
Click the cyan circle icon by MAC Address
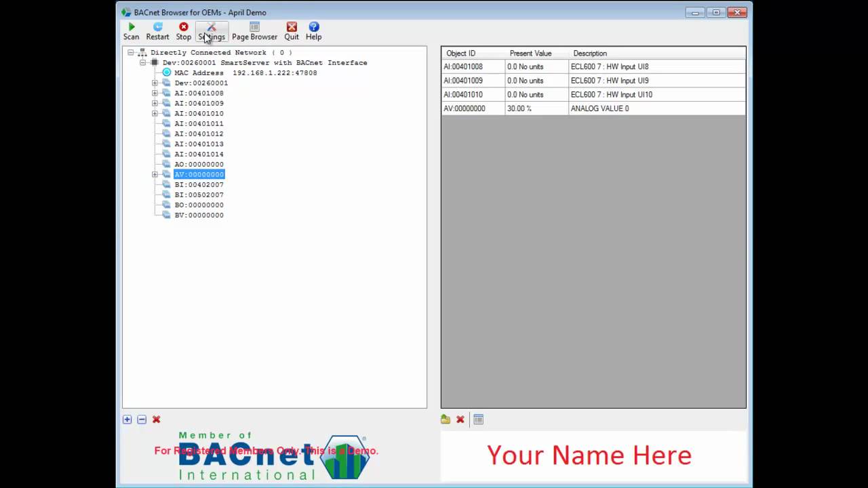[x=167, y=73]
